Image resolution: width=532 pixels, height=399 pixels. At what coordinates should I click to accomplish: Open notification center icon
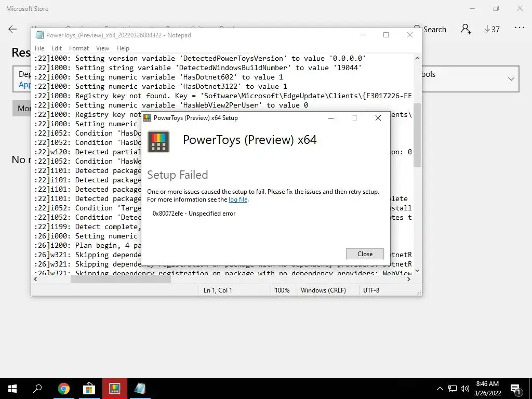[515, 389]
